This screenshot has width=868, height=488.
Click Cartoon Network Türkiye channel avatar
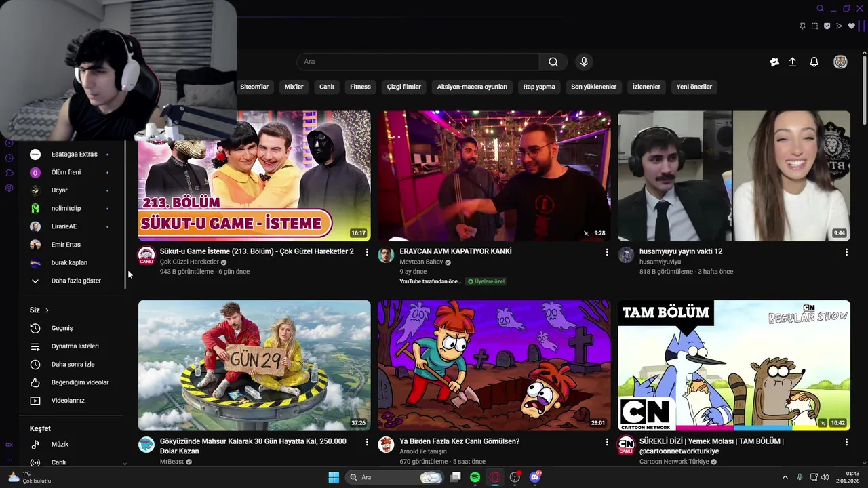(626, 445)
